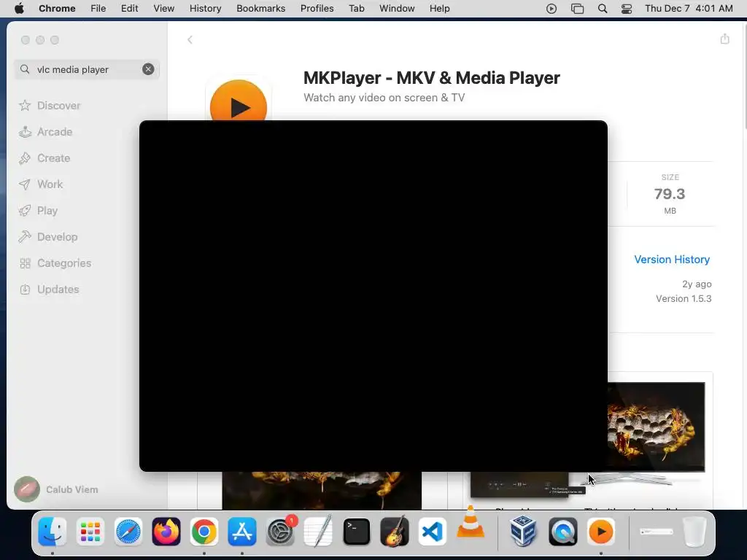Open the Discover section in sidebar
The image size is (747, 560).
(50, 105)
